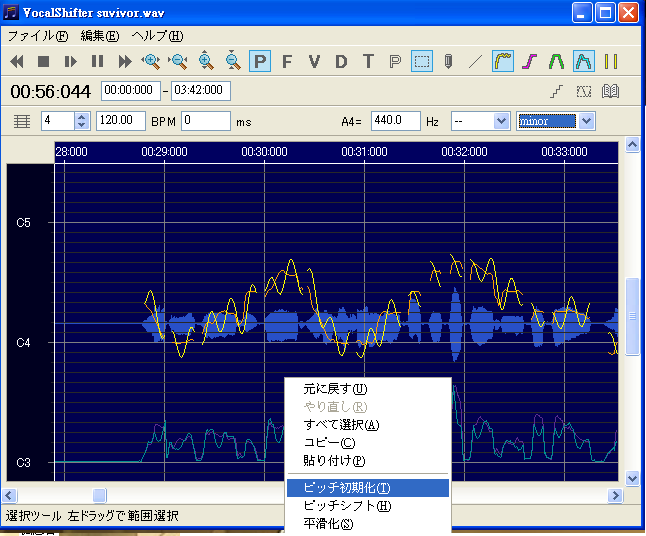Zoom out horizontally with magnifier icon
Screen dimensions: 646x536
tap(178, 61)
